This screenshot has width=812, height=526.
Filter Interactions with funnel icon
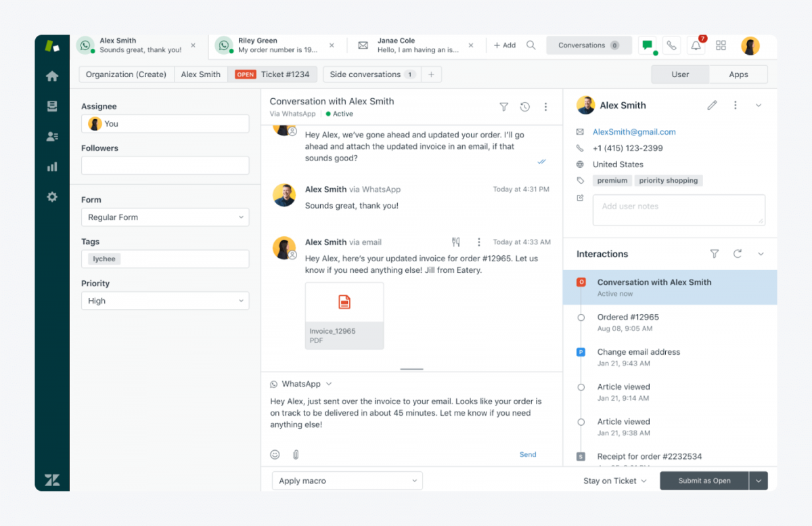(715, 254)
